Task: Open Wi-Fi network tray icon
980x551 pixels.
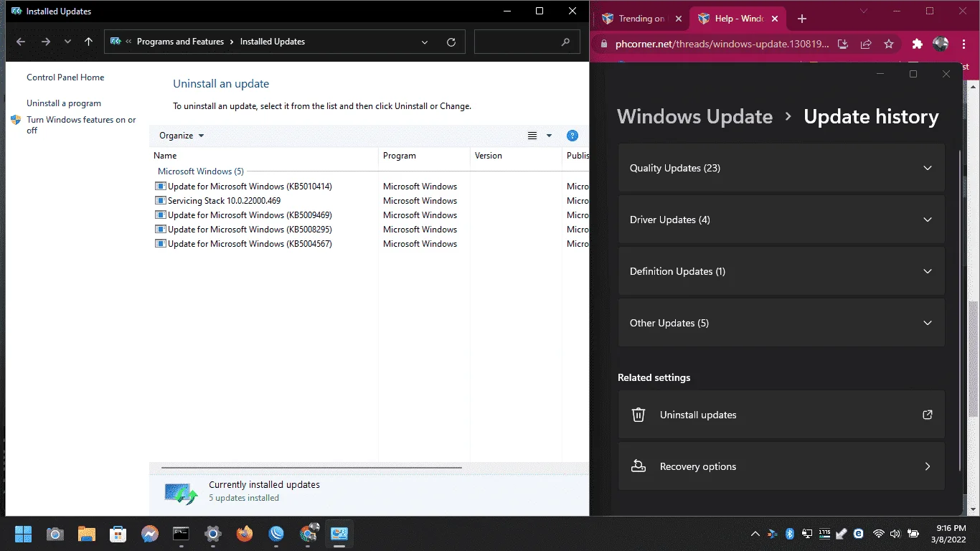Action: point(878,534)
